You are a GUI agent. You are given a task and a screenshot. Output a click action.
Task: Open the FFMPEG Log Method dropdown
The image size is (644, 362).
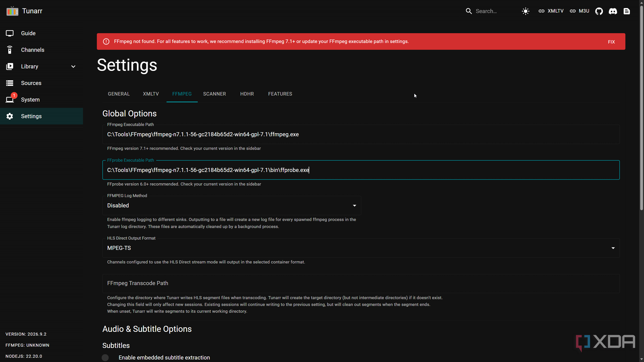232,205
